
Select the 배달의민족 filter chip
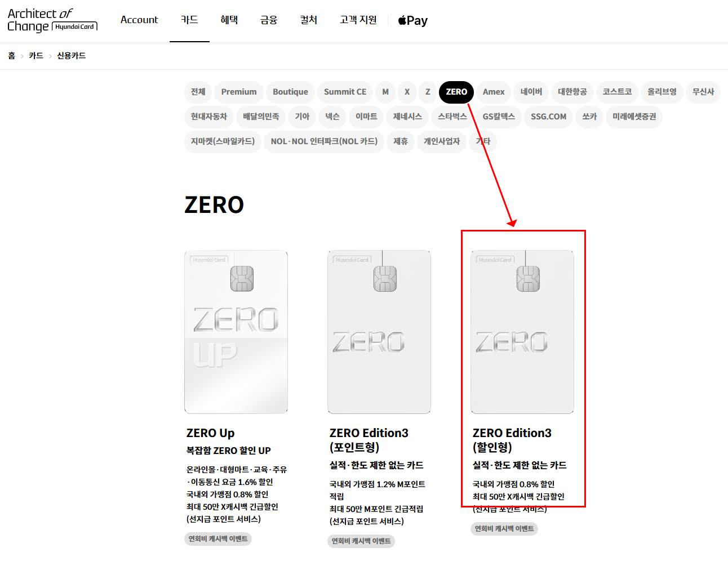[261, 117]
